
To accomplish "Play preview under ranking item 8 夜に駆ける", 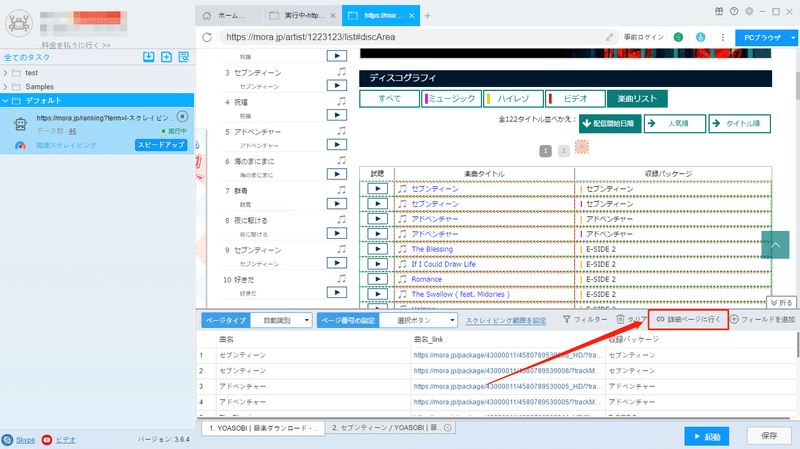I will [337, 233].
